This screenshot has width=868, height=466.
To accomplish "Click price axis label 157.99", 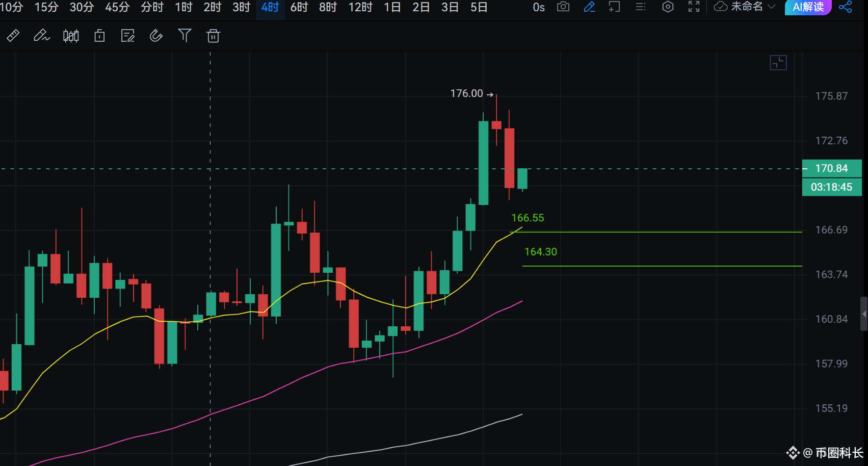I will [831, 364].
